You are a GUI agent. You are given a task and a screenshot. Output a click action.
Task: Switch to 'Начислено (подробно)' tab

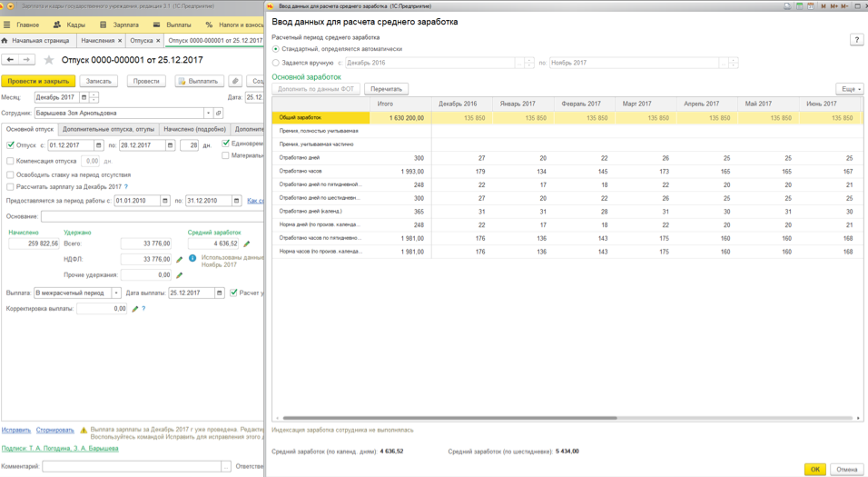click(193, 129)
